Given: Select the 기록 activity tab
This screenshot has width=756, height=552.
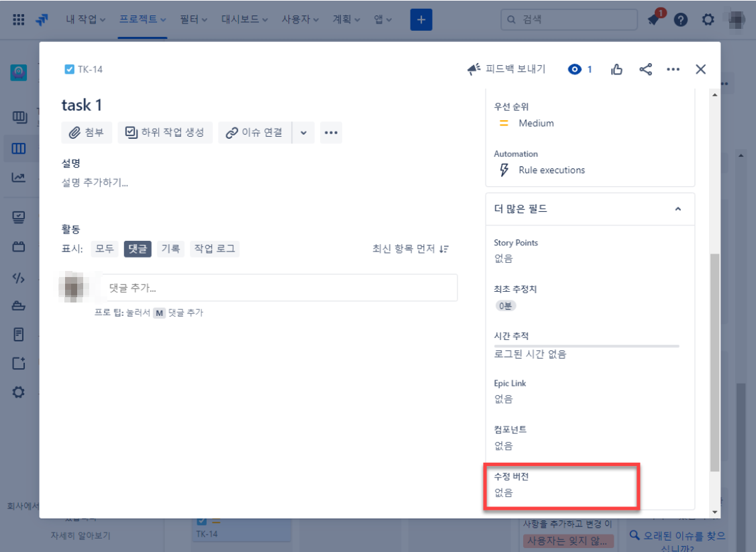Looking at the screenshot, I should [170, 249].
